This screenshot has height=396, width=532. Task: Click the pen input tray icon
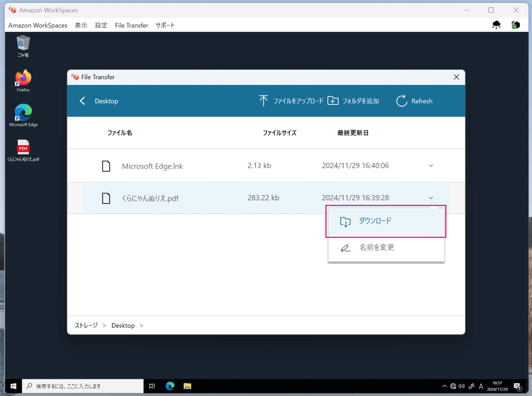pos(472,386)
